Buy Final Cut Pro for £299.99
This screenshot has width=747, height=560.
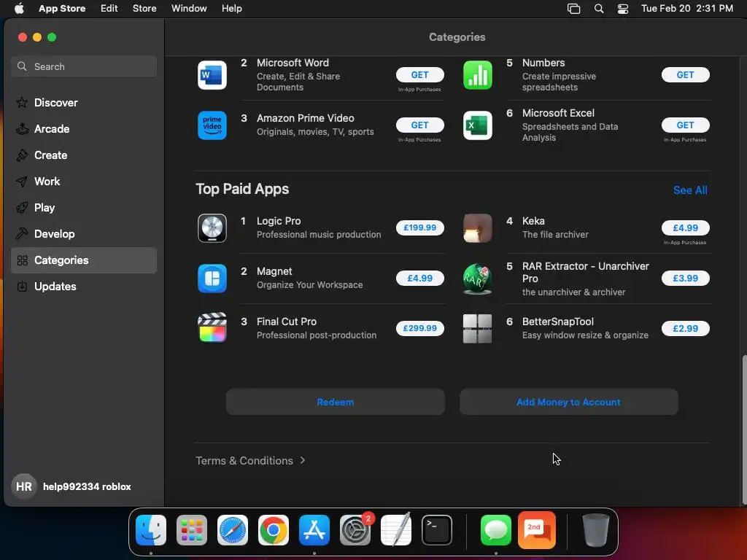pos(419,328)
